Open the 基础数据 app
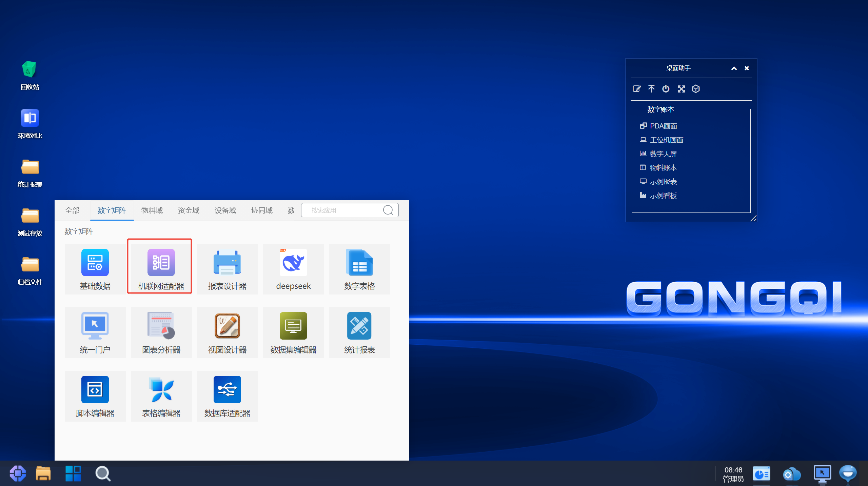Viewport: 868px width, 486px height. pos(95,269)
